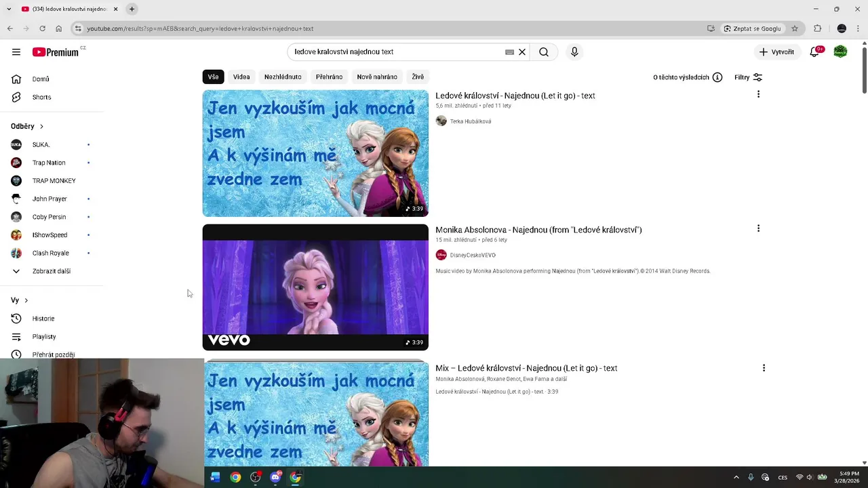This screenshot has height=488, width=868.
Task: Open the on-screen keyboard in search box
Action: (509, 52)
